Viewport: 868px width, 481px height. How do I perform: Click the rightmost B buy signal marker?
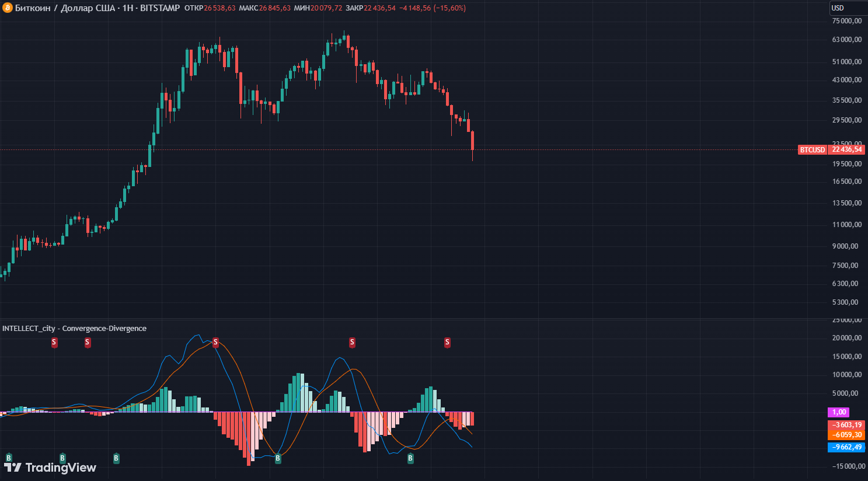(410, 458)
